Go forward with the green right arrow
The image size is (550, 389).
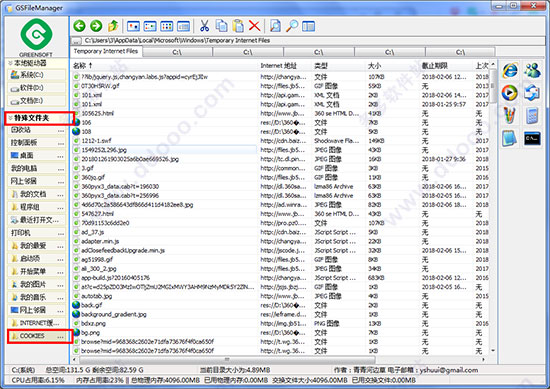pos(96,26)
